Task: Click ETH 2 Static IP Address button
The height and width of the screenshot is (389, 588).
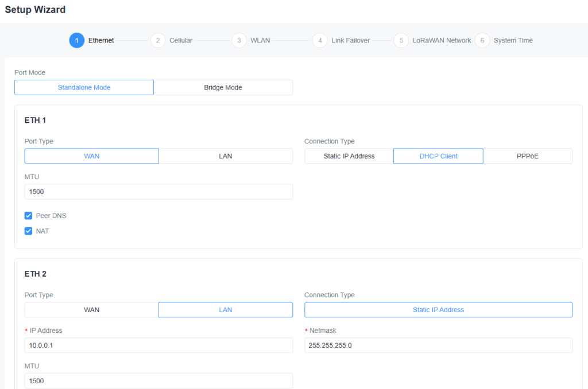Action: point(438,310)
